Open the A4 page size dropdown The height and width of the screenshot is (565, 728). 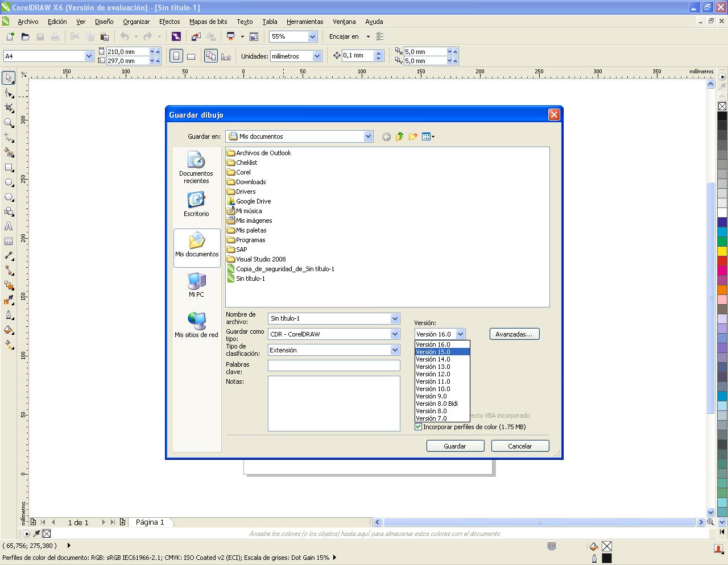tap(89, 56)
